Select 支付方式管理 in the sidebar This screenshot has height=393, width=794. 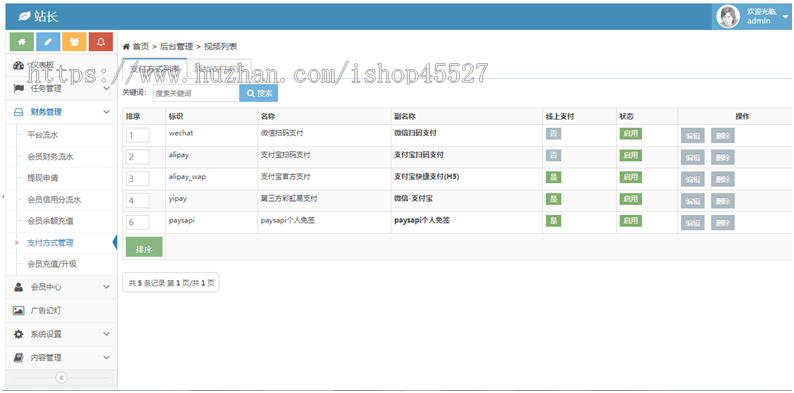(50, 243)
